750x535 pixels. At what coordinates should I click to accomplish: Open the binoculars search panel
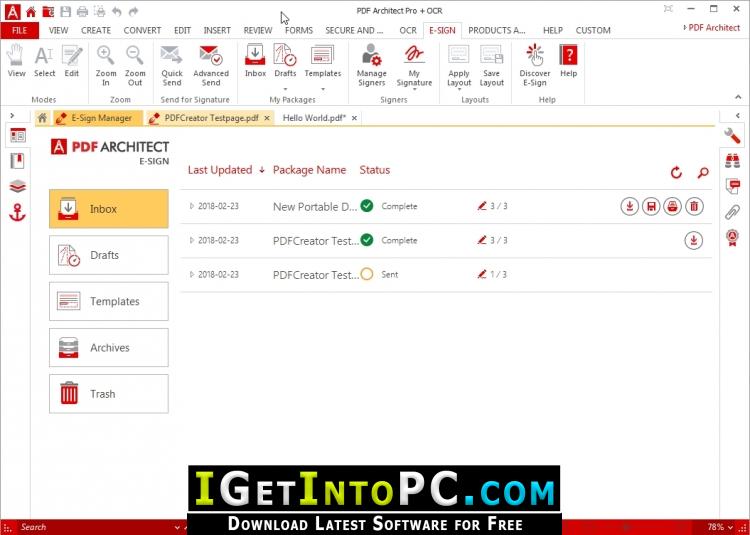click(732, 161)
